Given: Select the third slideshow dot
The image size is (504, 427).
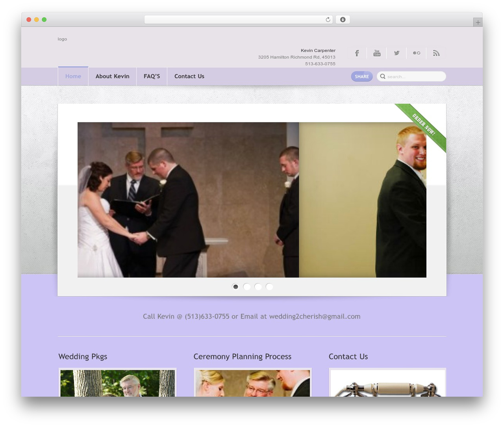Looking at the screenshot, I should coord(258,287).
